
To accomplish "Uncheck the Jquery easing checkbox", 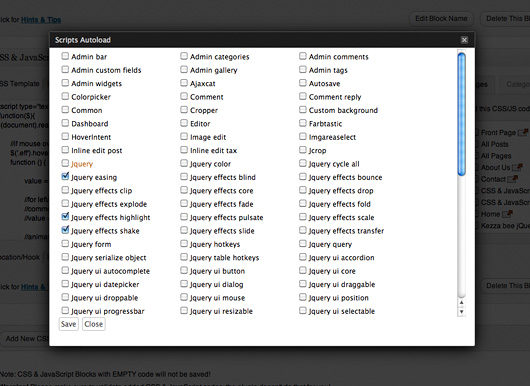I will 65,177.
